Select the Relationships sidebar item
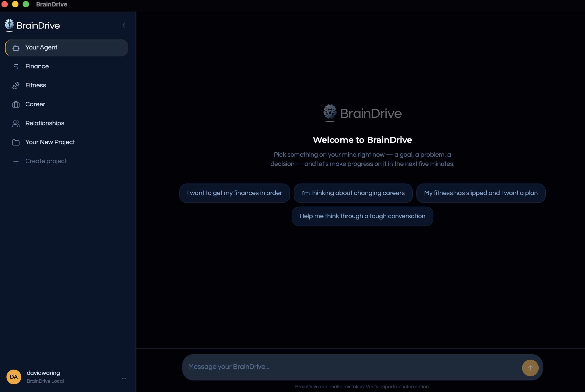Image resolution: width=585 pixels, height=392 pixels. (66, 123)
